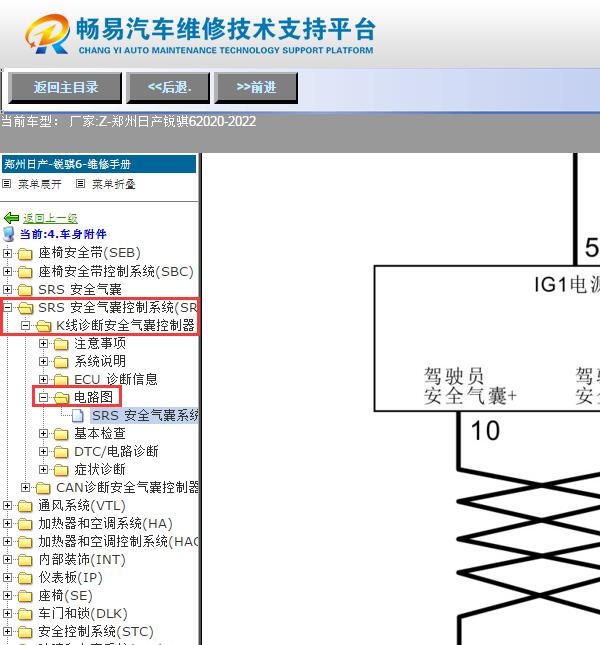Viewport: 600px width, 645px height.
Task: Expand the 加热器和空调系统(HA) node
Action: (x=7, y=523)
